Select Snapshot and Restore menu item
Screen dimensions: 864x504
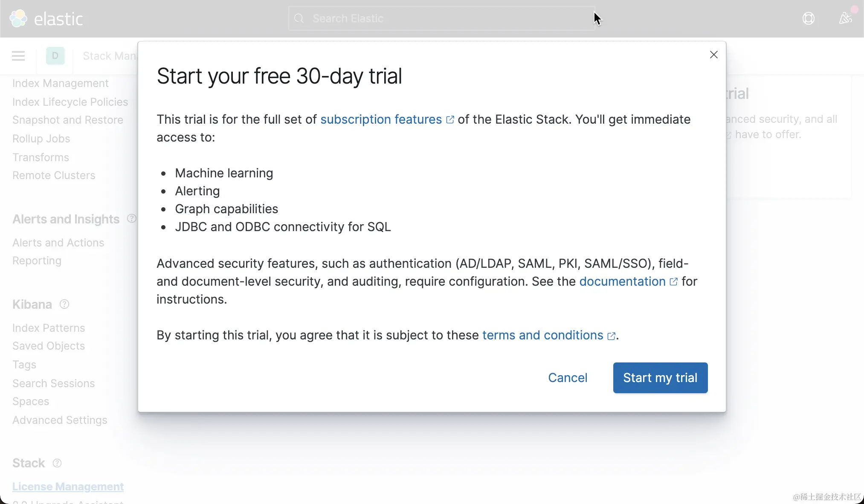click(67, 120)
